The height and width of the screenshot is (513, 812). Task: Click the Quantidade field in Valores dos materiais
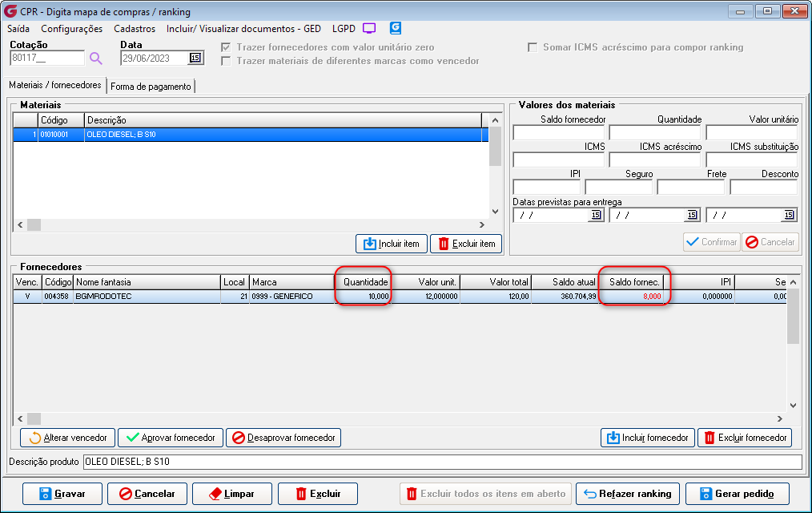click(x=655, y=132)
